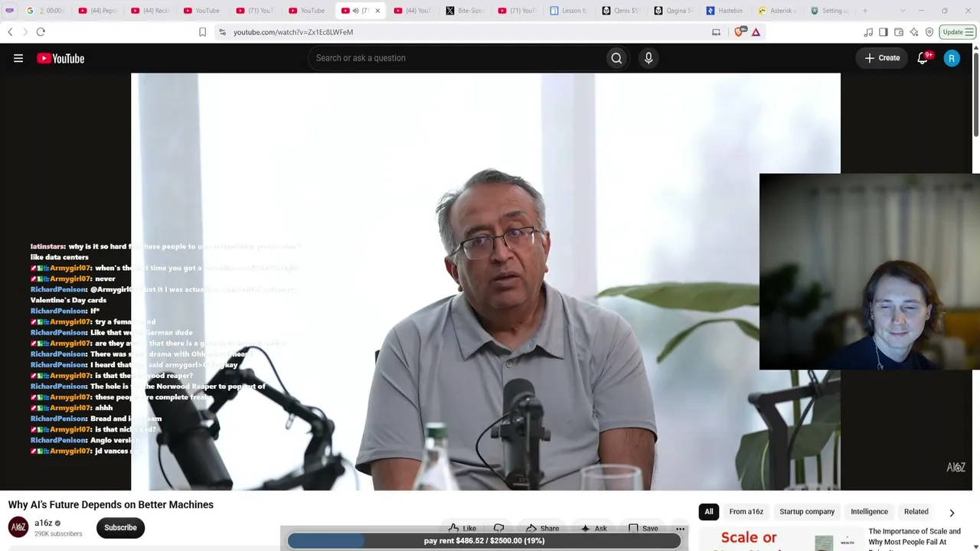Viewport: 980px width, 551px height.
Task: Click the YouTube search input field
Action: (x=457, y=58)
